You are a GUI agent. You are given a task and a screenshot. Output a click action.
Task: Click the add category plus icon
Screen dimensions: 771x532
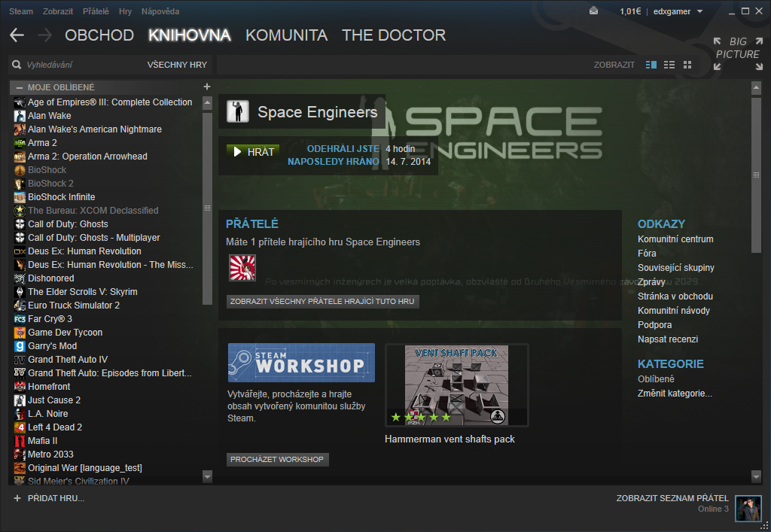207,87
